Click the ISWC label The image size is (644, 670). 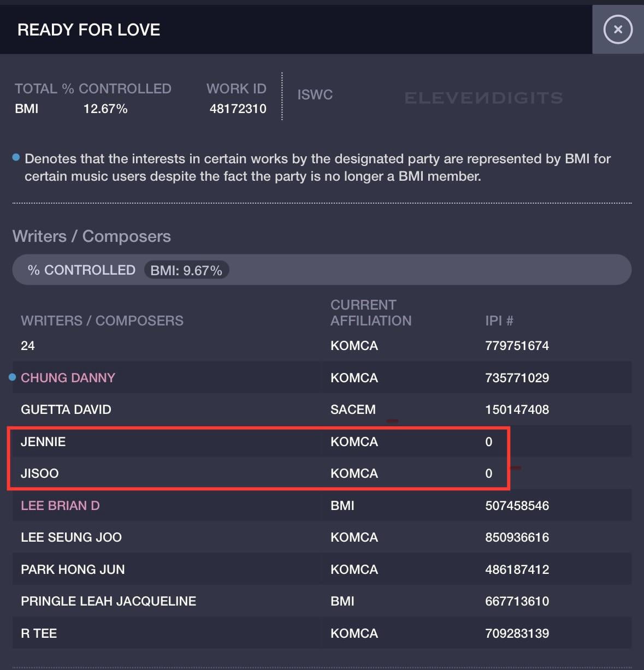[315, 94]
